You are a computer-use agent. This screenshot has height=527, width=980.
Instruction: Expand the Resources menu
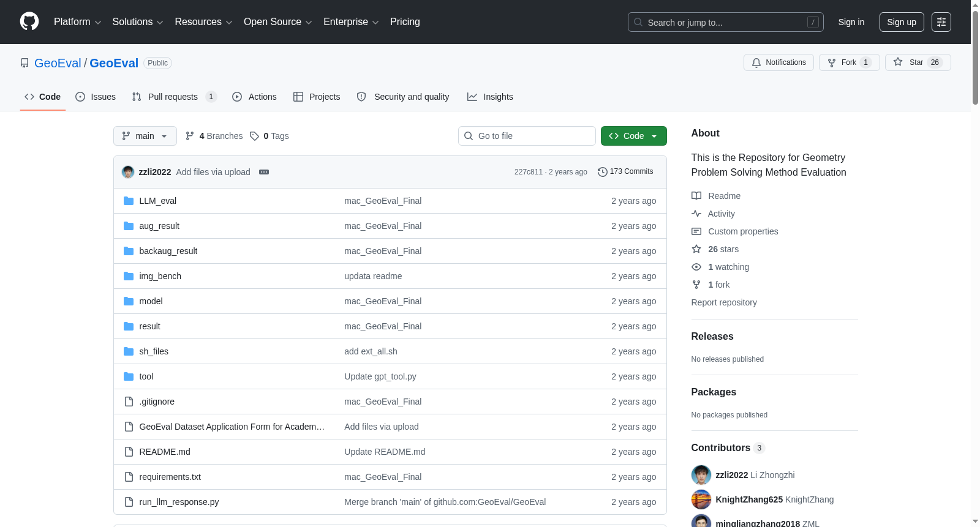point(203,22)
